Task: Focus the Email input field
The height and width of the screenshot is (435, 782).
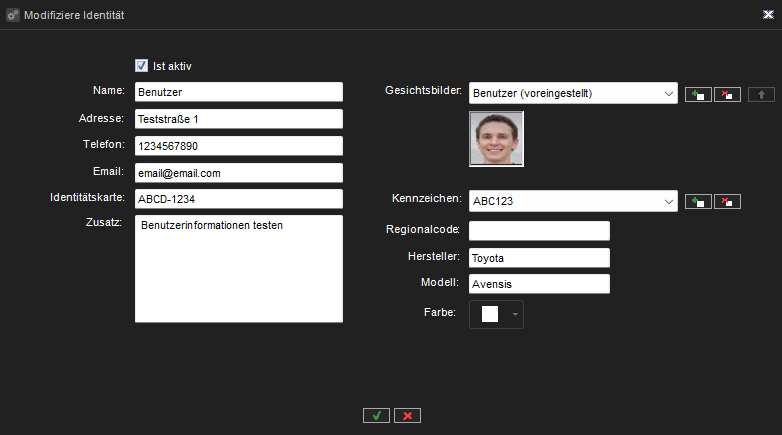Action: coord(238,173)
